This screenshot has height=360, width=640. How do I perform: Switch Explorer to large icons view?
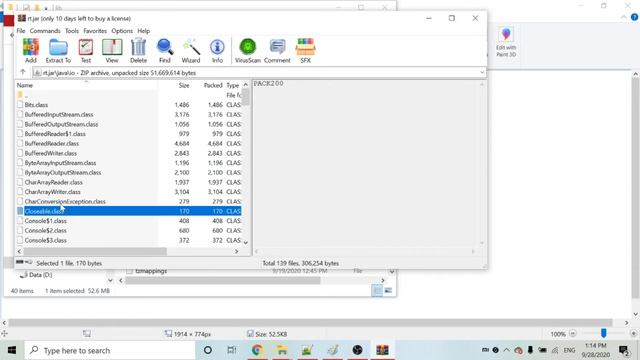click(388, 291)
